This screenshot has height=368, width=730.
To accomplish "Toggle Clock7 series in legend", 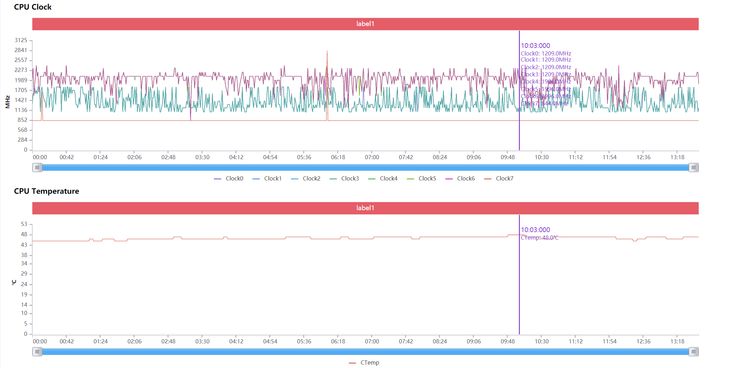I will click(499, 178).
